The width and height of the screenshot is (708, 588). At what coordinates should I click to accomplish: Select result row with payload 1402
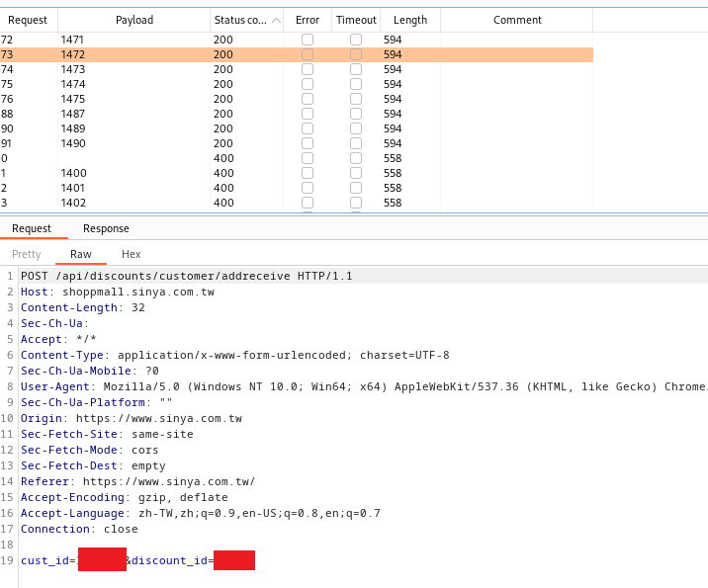coord(297,203)
